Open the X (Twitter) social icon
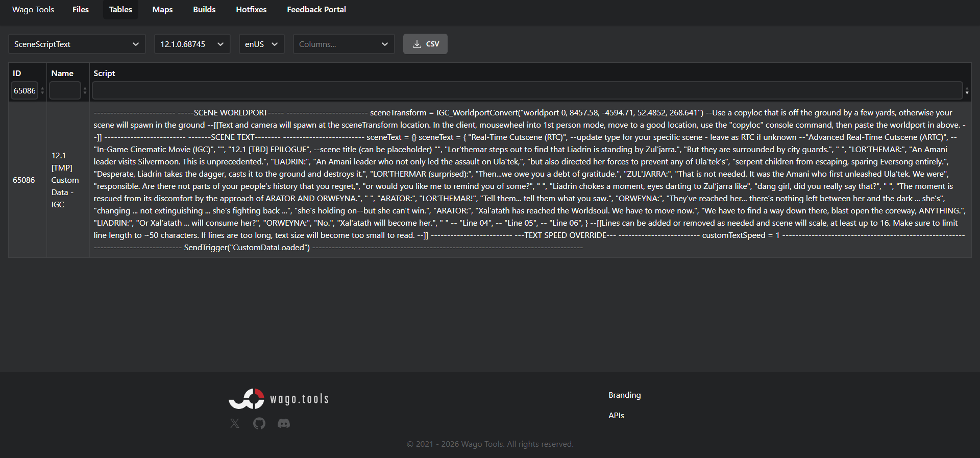Screen dimensions: 980x458 click(235, 423)
